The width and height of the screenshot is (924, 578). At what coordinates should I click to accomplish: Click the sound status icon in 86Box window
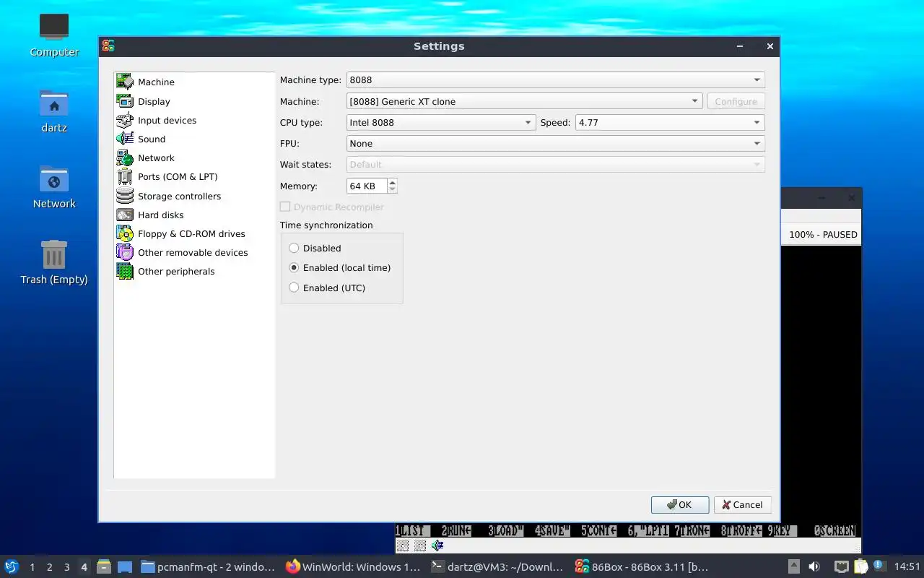[x=437, y=545]
